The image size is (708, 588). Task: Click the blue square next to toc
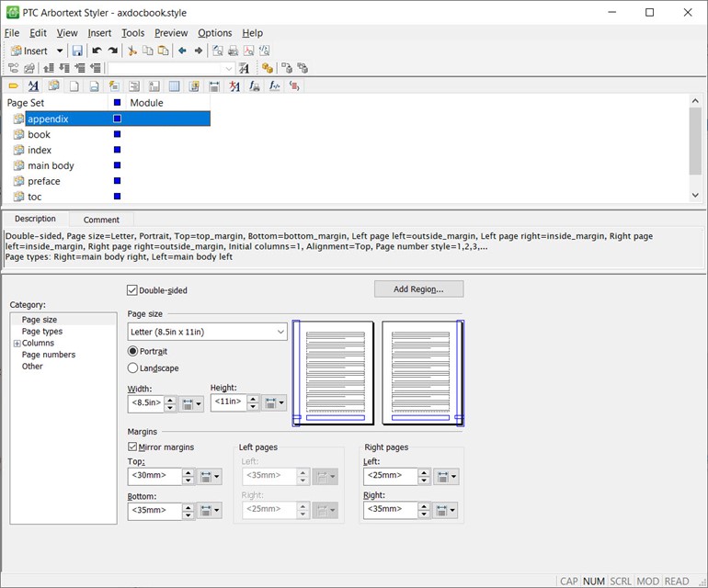pos(117,196)
